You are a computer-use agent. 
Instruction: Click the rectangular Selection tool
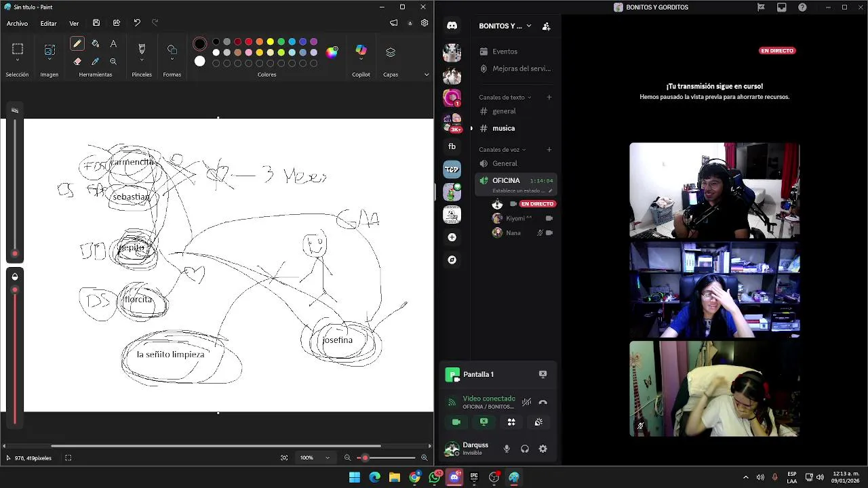click(x=18, y=49)
